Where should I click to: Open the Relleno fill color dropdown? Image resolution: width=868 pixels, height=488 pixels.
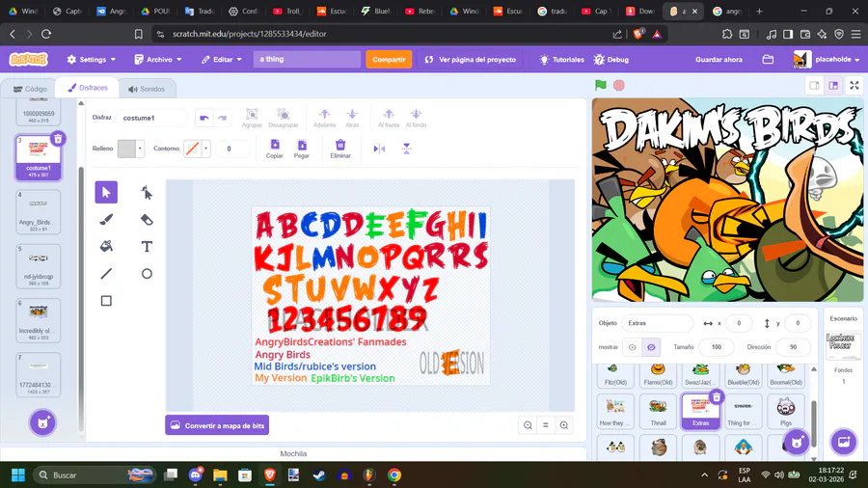[x=131, y=149]
